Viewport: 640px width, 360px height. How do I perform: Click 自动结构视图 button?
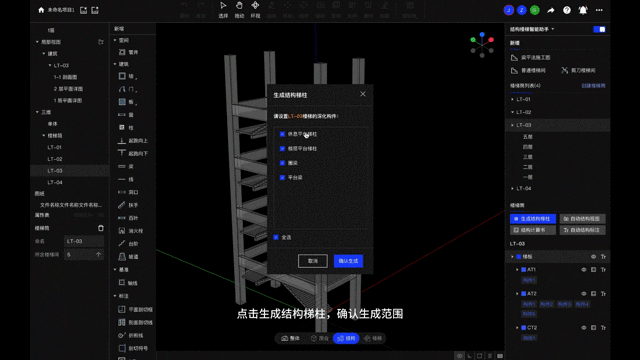coord(582,219)
